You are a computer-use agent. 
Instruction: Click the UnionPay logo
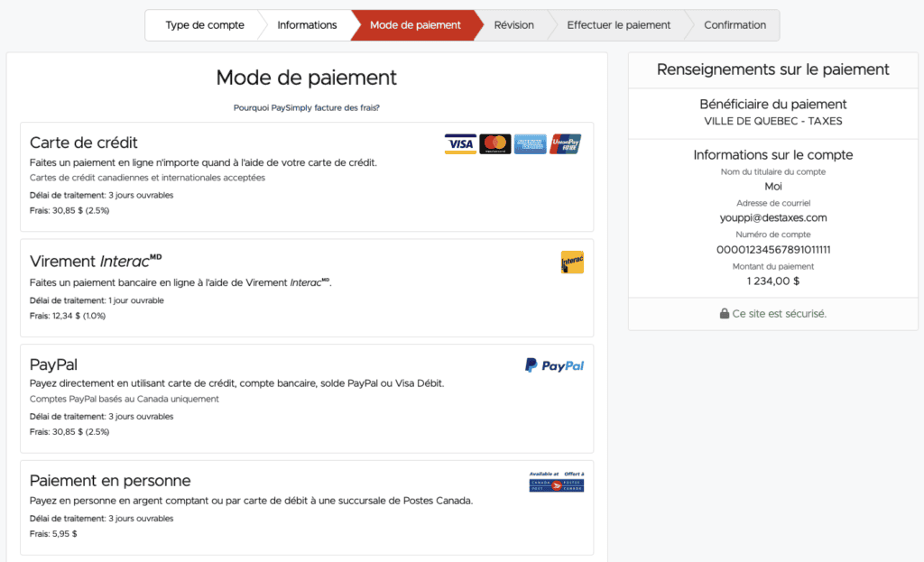565,143
